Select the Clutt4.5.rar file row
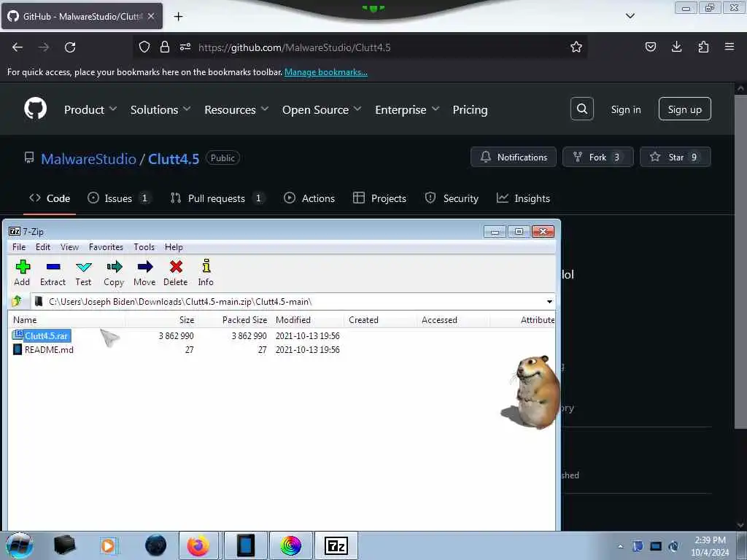The width and height of the screenshot is (747, 560). (281, 335)
